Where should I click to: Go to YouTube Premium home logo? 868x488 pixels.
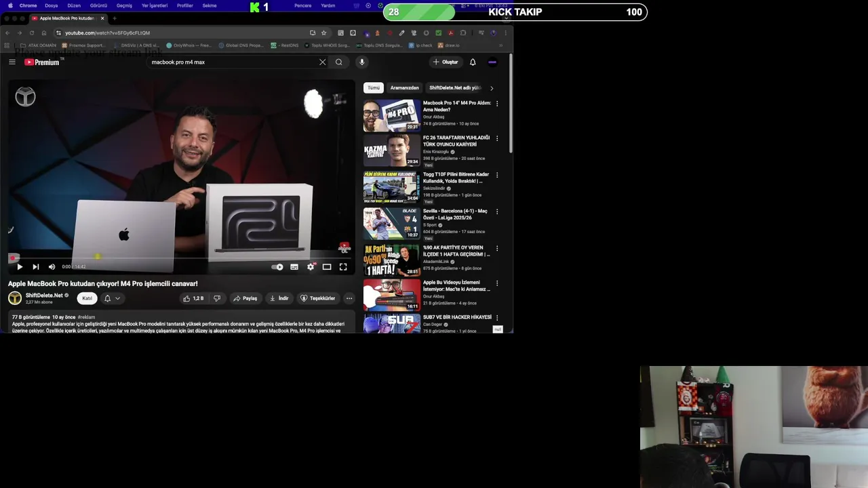42,62
